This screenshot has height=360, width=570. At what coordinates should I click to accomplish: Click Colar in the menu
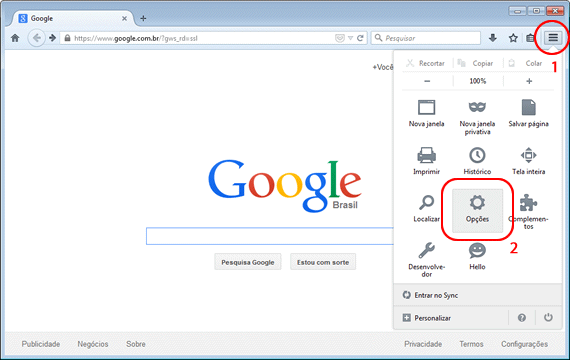click(x=525, y=63)
